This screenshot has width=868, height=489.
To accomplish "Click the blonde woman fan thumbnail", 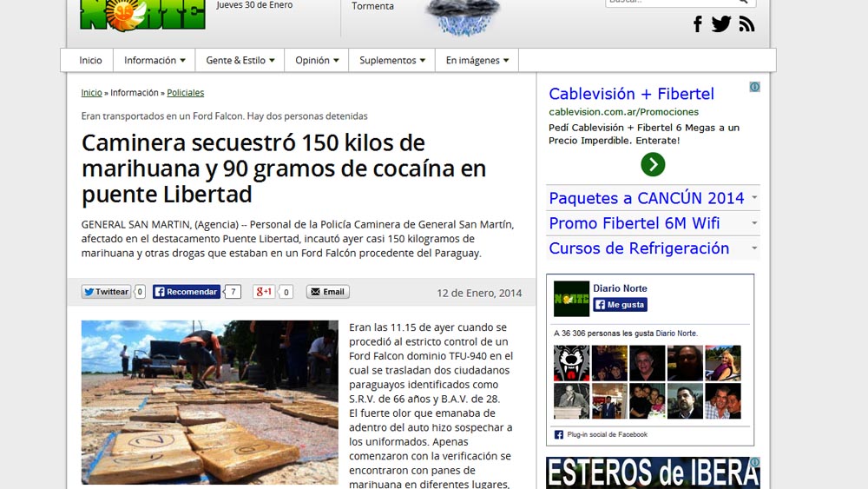I will 722,363.
